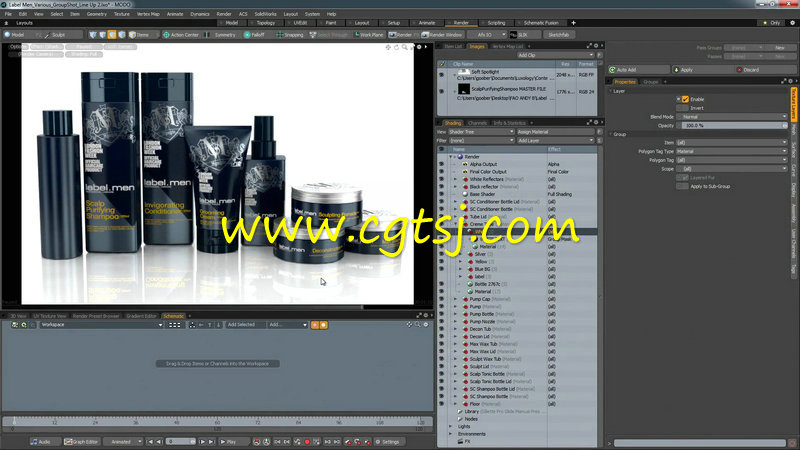Click zoom magnifier in render viewport
This screenshot has width=800, height=450.
click(405, 47)
